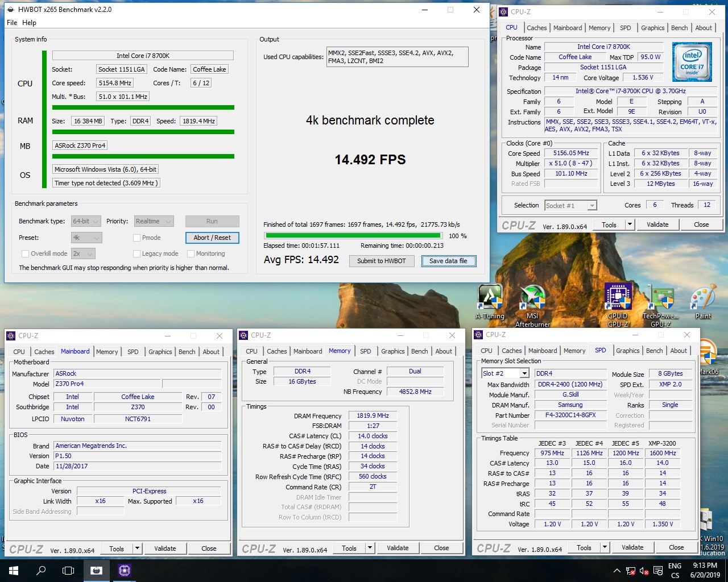
Task: Click CPU-Z CPU window title icon
Action: [503, 11]
